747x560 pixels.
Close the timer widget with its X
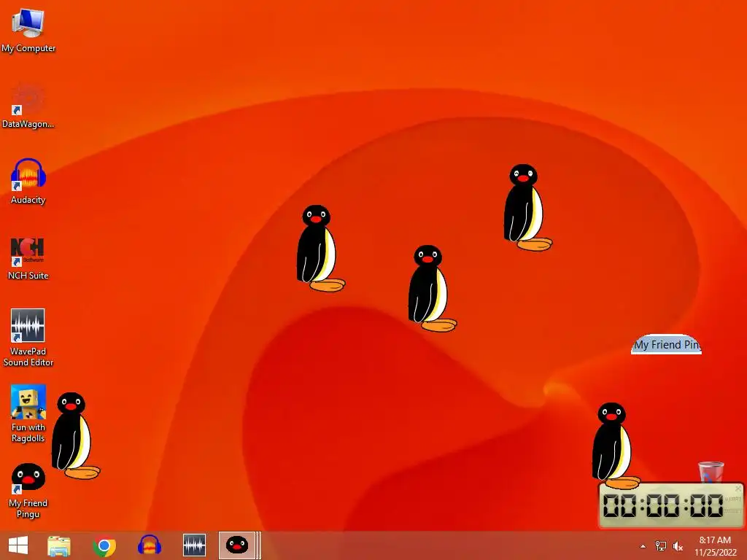tap(738, 489)
